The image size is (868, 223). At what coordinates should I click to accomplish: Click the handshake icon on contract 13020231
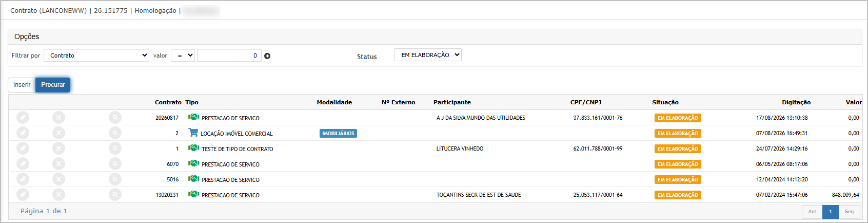(193, 194)
